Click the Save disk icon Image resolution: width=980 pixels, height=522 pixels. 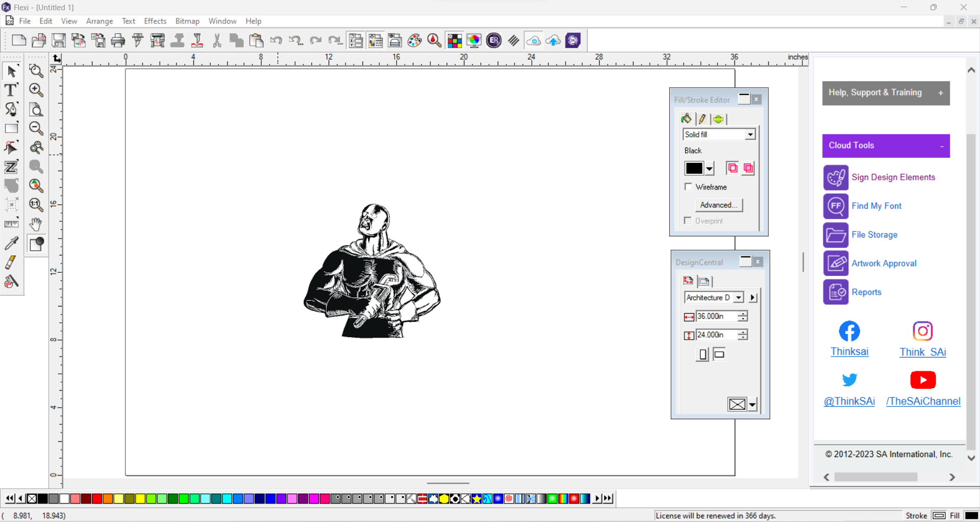[x=59, y=40]
